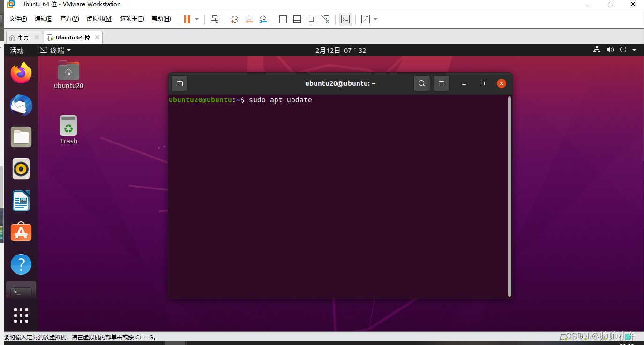Revert to the previous snapshot
Image resolution: width=644 pixels, height=345 pixels.
pos(249,19)
